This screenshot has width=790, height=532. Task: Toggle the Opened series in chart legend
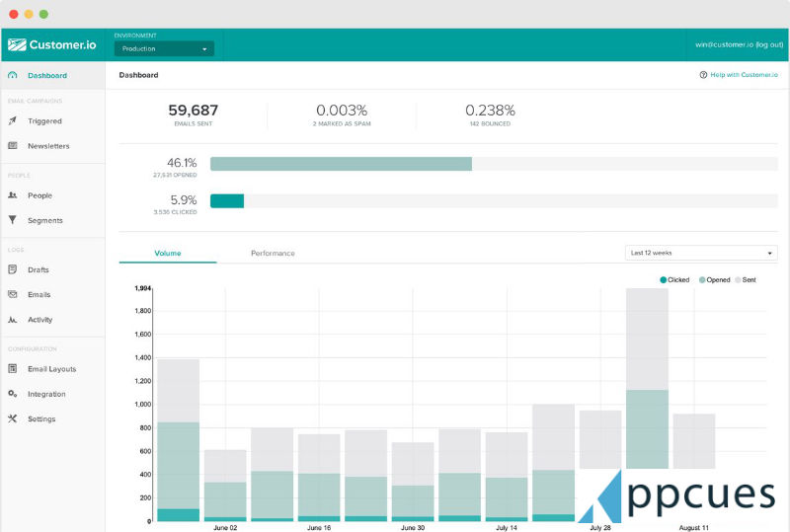714,280
